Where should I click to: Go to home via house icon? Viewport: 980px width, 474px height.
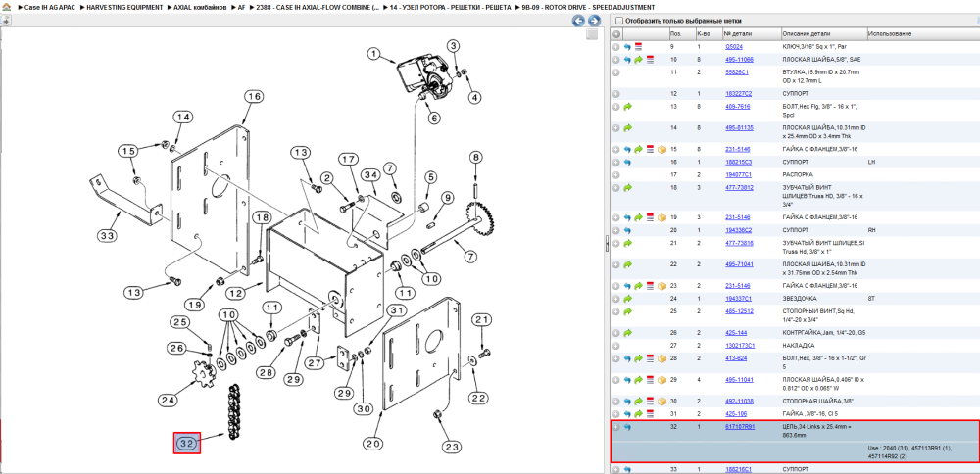8,7
